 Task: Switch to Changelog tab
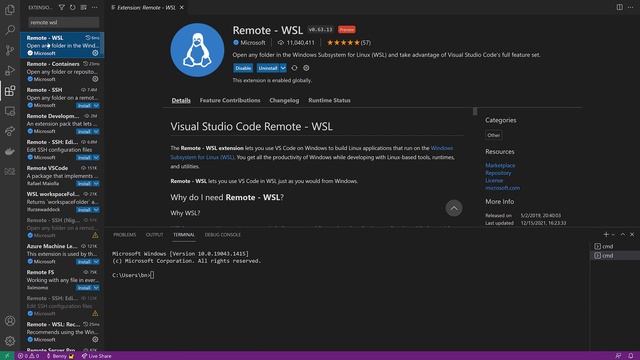[284, 100]
